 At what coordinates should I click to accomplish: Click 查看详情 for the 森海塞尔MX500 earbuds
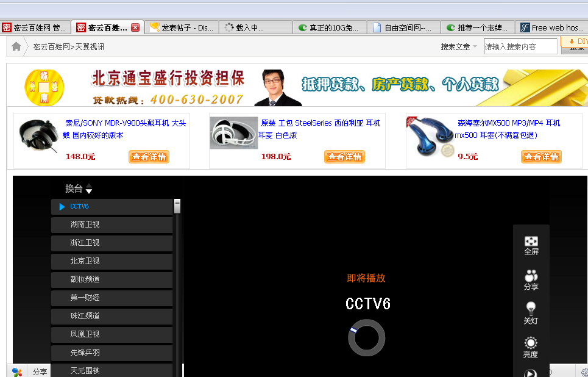tap(541, 157)
